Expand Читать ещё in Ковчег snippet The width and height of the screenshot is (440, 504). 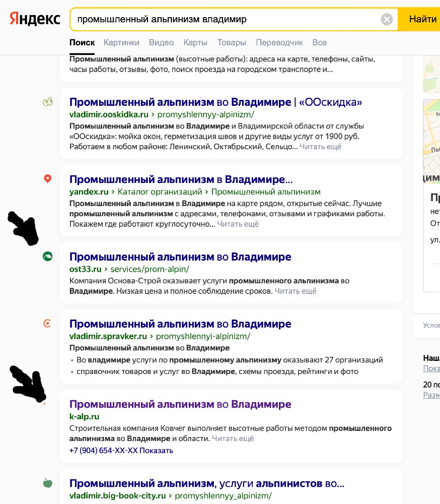(x=233, y=438)
